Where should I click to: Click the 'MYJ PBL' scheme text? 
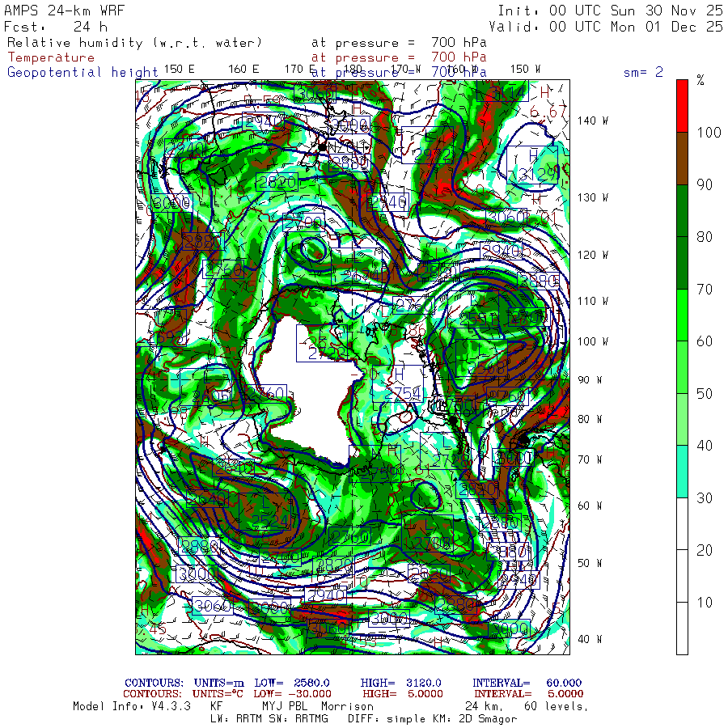click(283, 706)
